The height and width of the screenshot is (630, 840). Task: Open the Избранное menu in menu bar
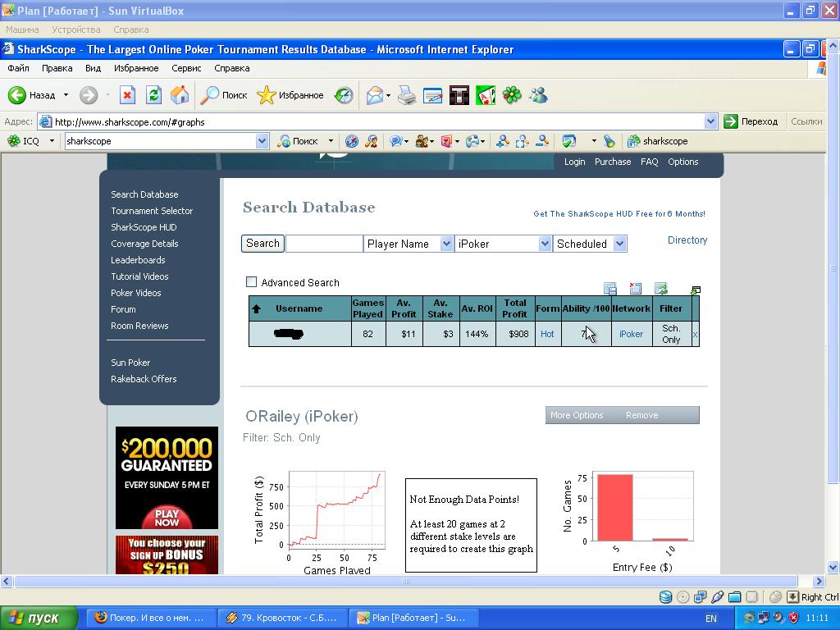(x=135, y=68)
